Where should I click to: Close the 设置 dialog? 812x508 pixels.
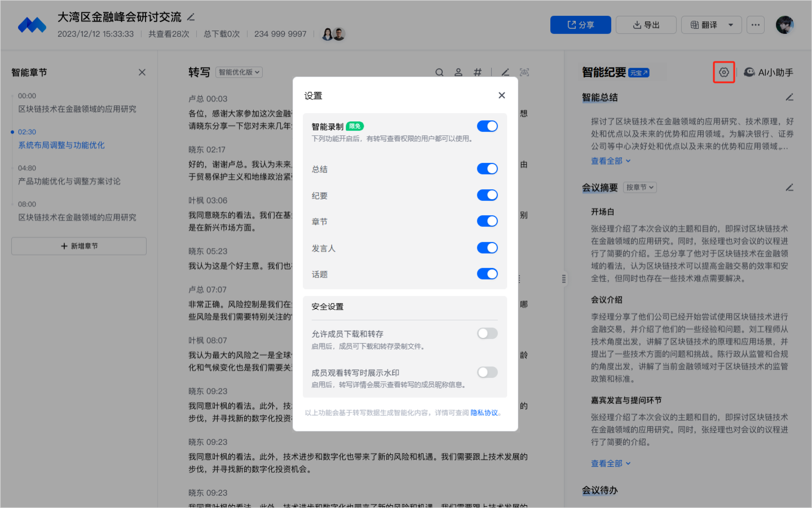point(502,95)
